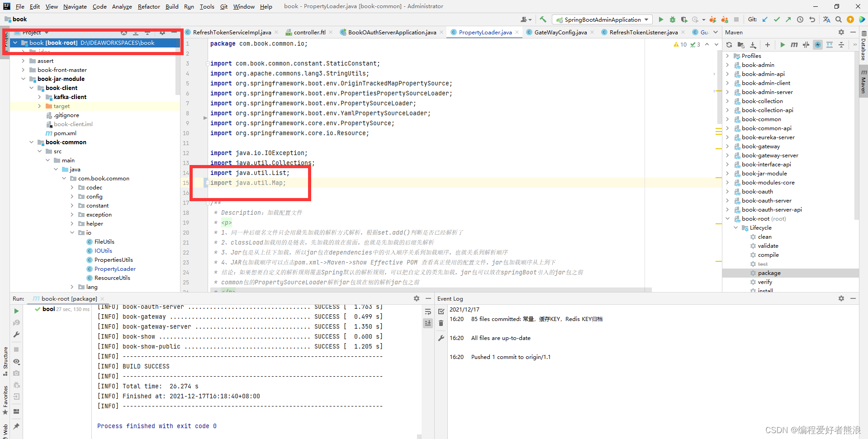Screen dimensions: 868x439
Task: Open the Database tool window tab
Action: click(x=863, y=47)
